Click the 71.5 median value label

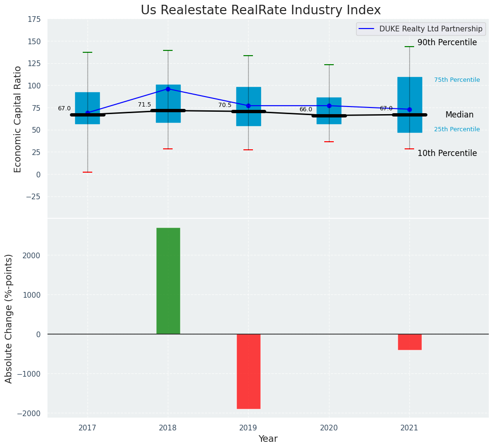click(x=145, y=105)
